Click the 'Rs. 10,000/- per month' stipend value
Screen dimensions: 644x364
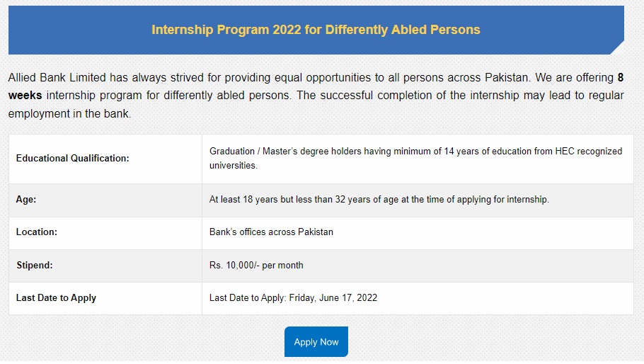[x=256, y=265]
